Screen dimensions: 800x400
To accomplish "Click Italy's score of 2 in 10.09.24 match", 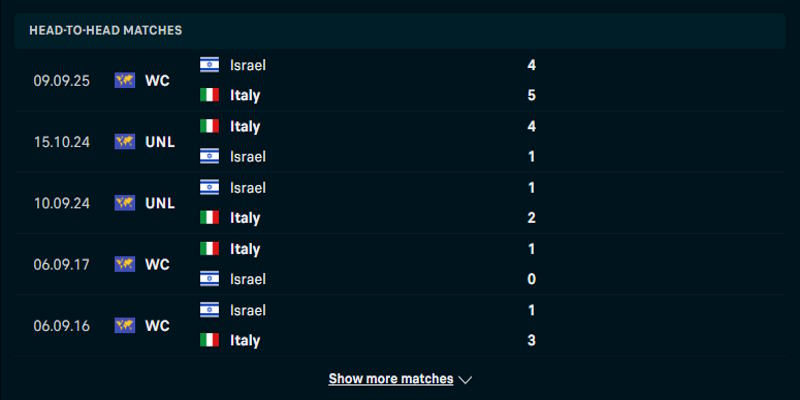I will pos(532,218).
